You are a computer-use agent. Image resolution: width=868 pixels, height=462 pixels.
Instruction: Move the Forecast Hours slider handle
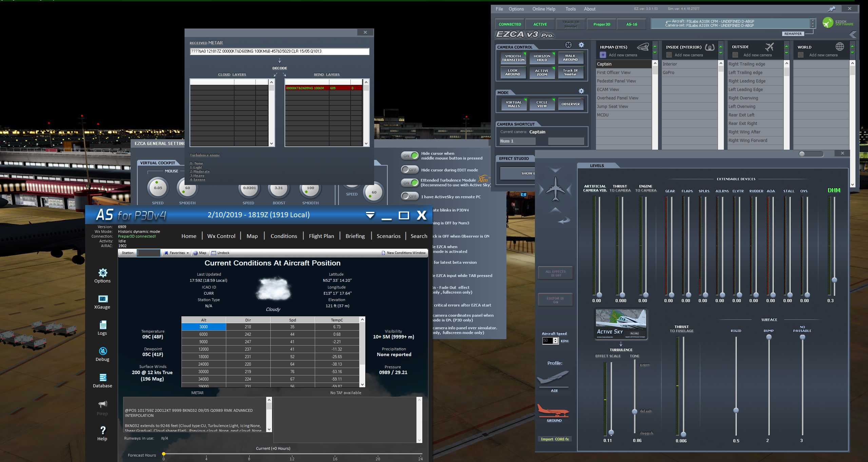pyautogui.click(x=164, y=454)
